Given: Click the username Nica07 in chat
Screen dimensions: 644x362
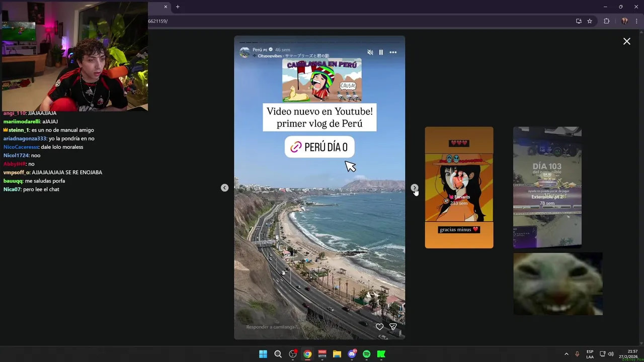Looking at the screenshot, I should (x=12, y=189).
